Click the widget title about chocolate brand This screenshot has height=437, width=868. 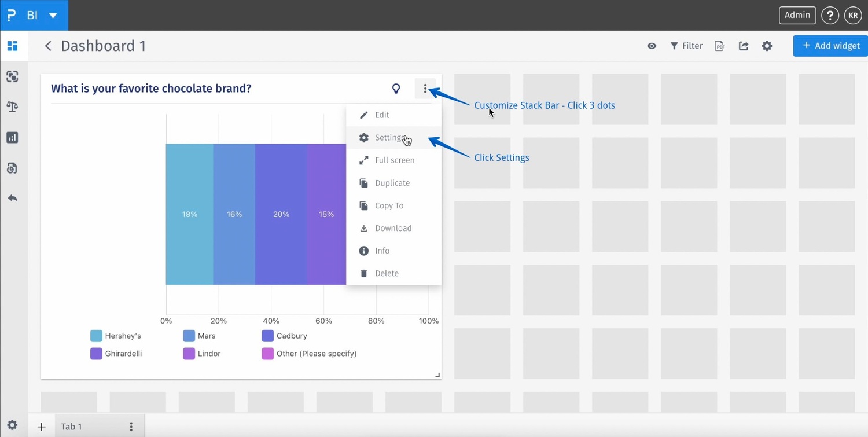tap(151, 89)
